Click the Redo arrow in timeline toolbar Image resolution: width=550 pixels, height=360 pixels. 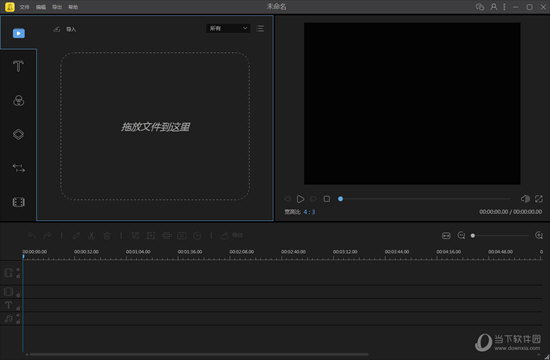coord(47,236)
